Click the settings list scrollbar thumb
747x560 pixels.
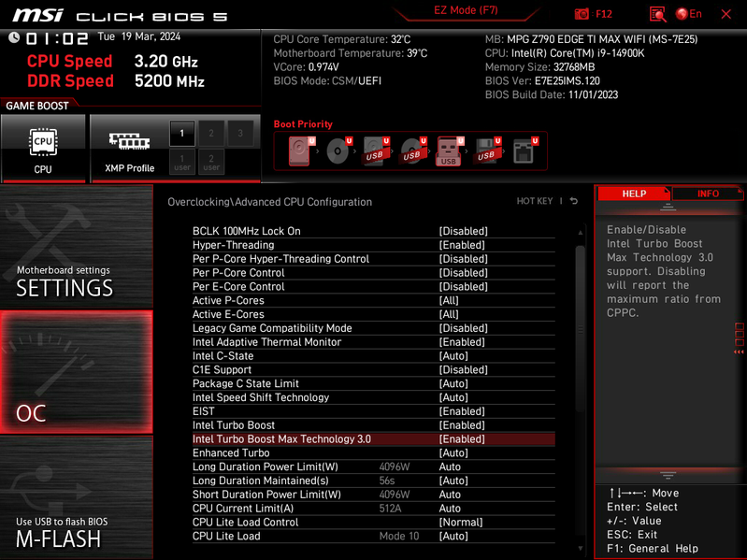(580, 328)
